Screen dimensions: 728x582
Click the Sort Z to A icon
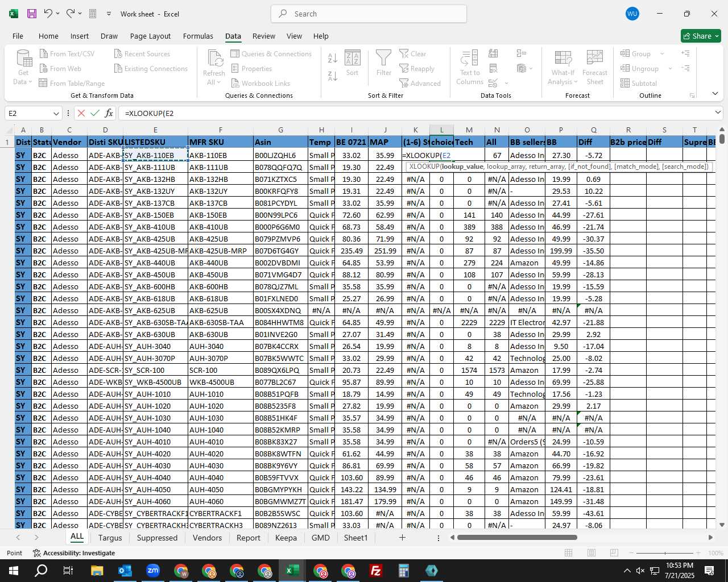[x=333, y=76]
